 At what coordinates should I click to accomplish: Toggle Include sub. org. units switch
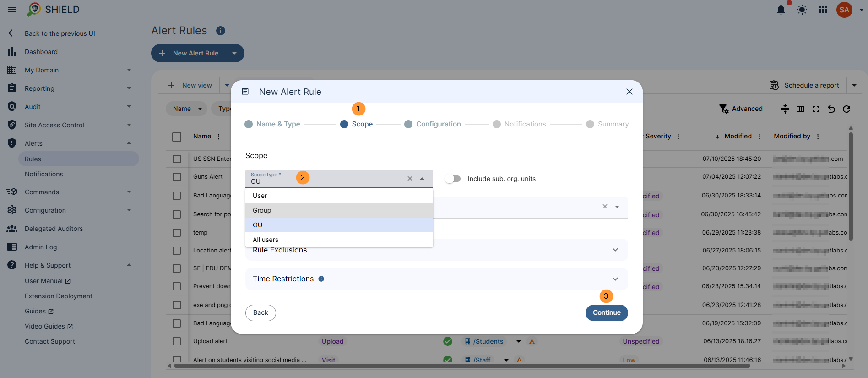[x=453, y=179]
